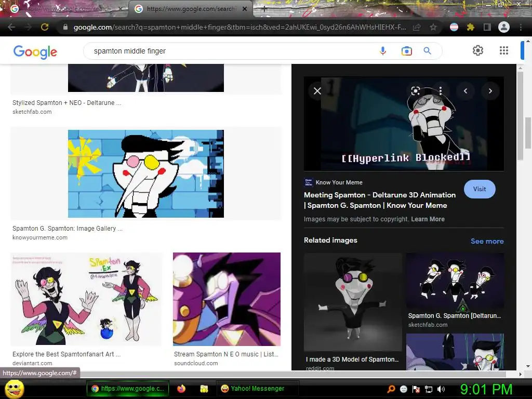Go to previous image in preview panel

pos(465,91)
